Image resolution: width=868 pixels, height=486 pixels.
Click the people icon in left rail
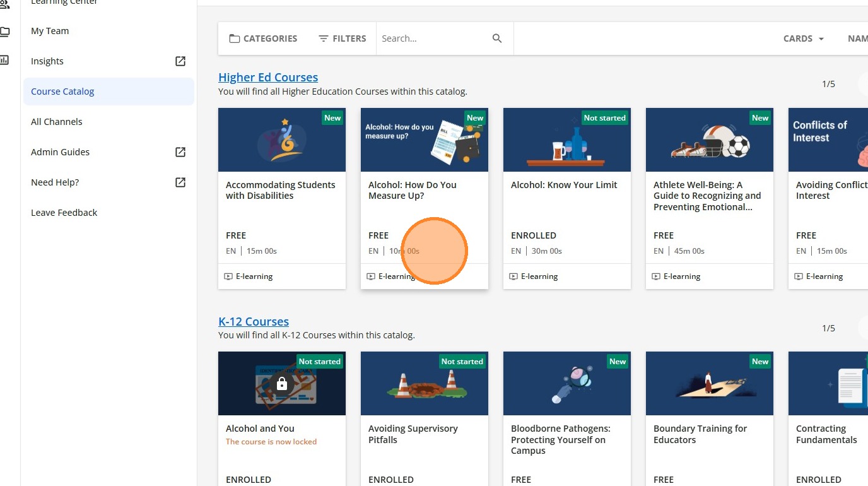(x=5, y=4)
